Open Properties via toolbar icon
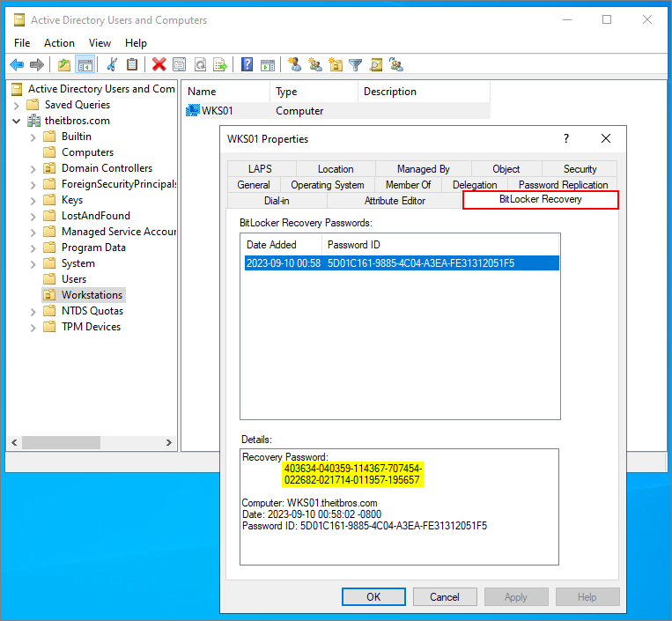This screenshot has width=672, height=621. [179, 64]
